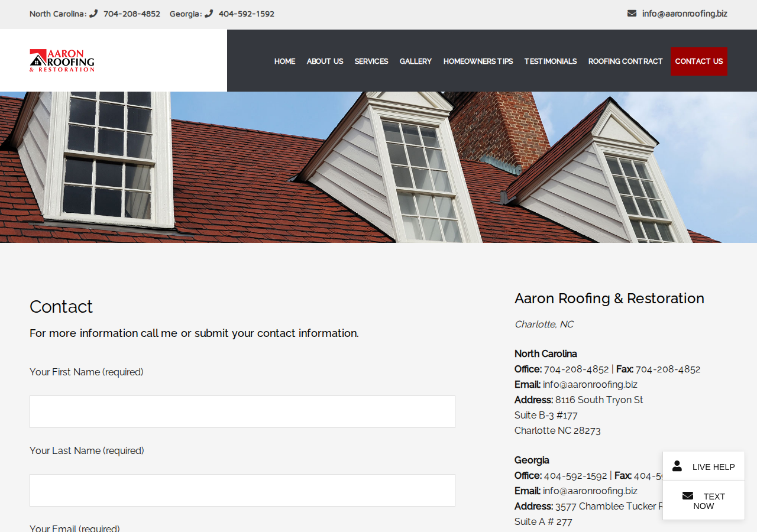Click the North Carolina fax number
Screen dimensions: 757x532
click(x=668, y=369)
